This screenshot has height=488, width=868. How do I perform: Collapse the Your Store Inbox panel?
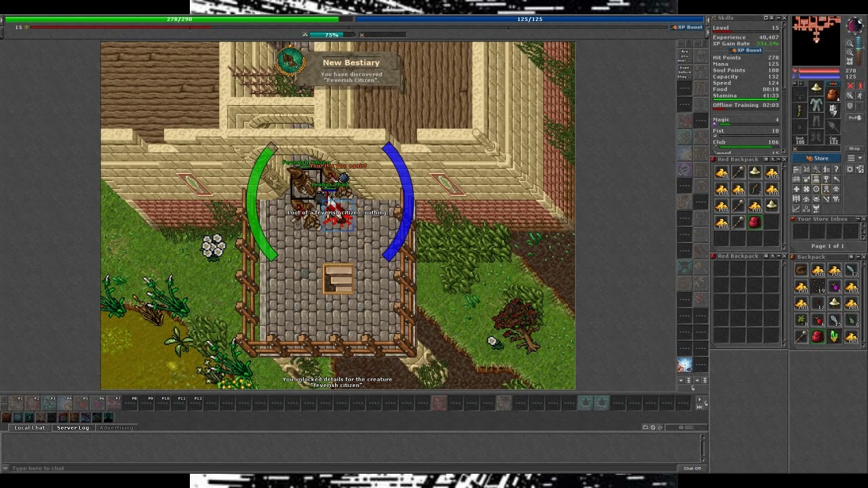pos(857,219)
